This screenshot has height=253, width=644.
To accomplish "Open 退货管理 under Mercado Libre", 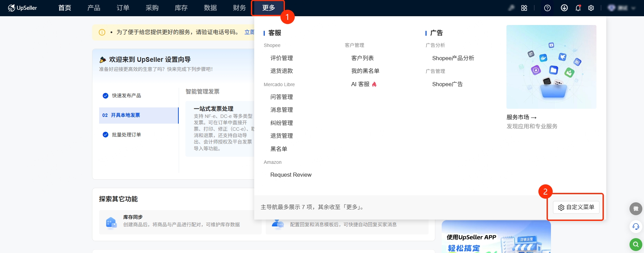I will click(282, 136).
